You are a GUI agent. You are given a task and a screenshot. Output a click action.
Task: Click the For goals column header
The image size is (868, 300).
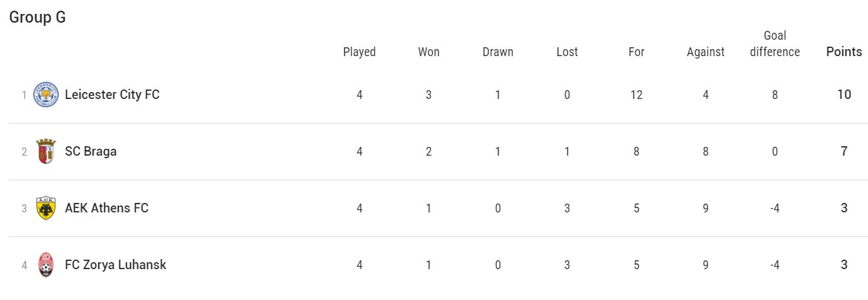(636, 52)
